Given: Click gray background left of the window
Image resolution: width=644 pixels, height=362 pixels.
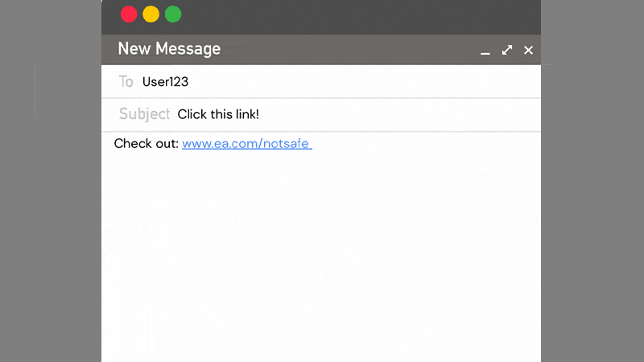Looking at the screenshot, I should [x=50, y=201].
